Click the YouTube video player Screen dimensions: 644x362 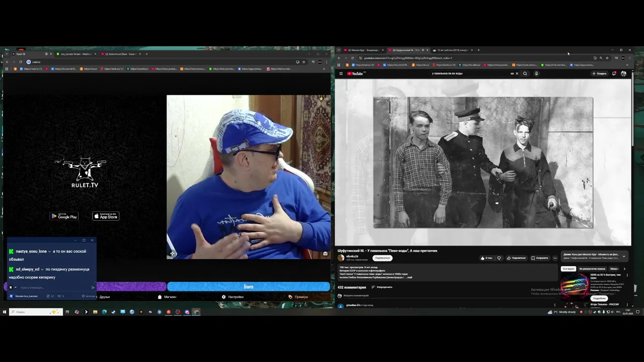pyautogui.click(x=483, y=162)
